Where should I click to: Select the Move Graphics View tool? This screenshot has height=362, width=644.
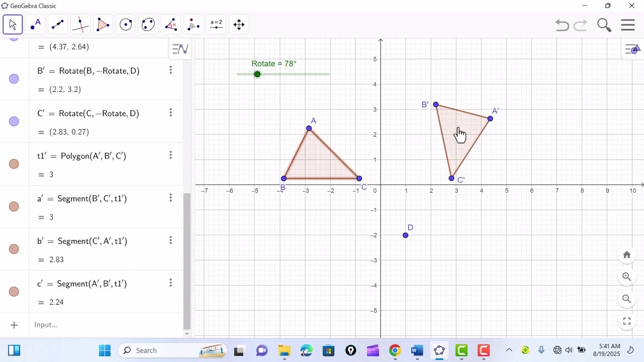239,25
